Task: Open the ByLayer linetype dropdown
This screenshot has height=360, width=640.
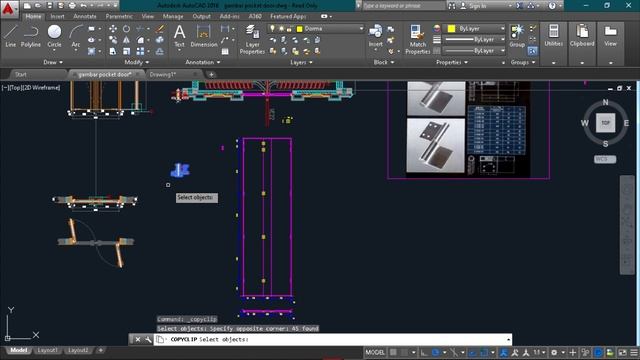Action: (502, 51)
